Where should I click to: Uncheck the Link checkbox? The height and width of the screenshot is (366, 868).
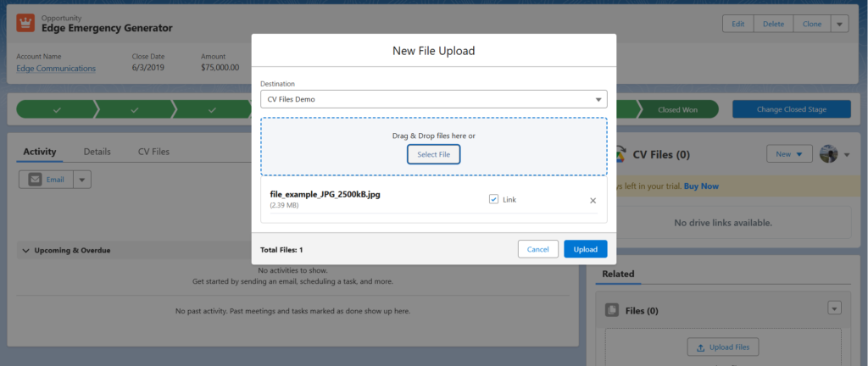pos(493,199)
